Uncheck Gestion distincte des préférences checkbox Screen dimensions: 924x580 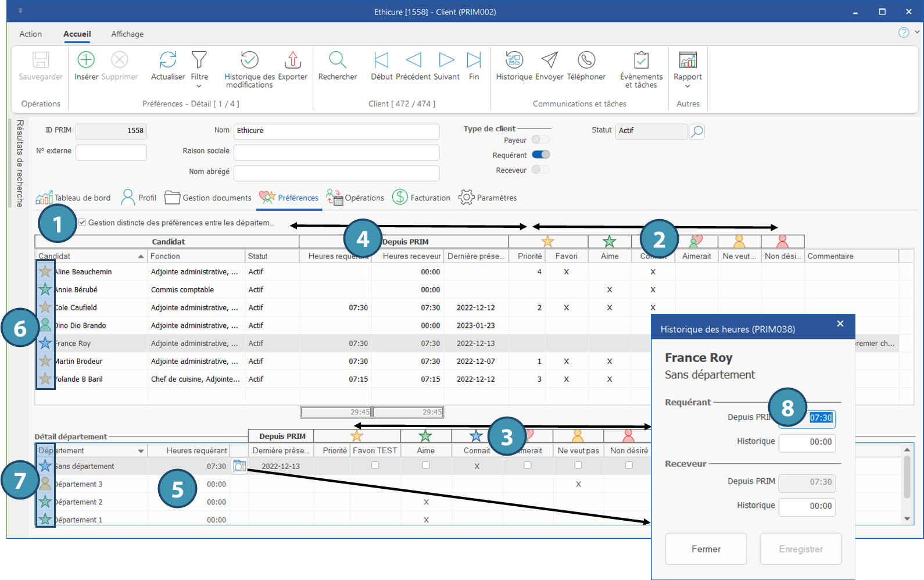coord(83,223)
